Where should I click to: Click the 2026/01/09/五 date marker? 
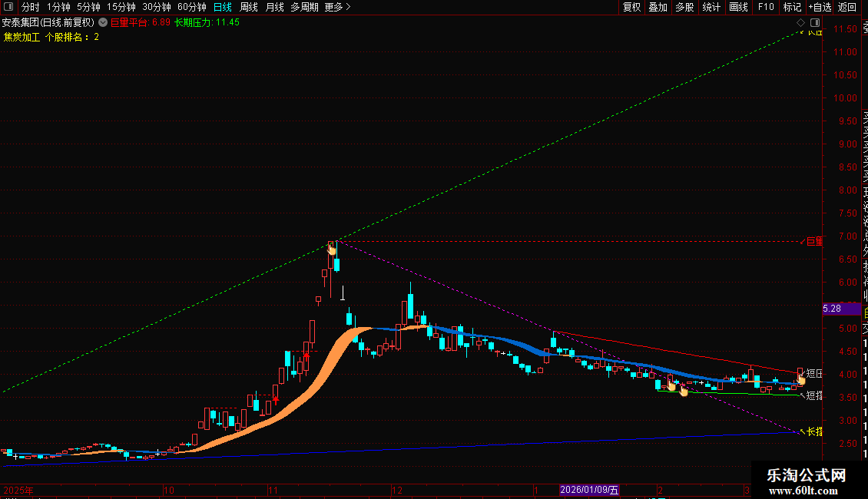(x=589, y=490)
